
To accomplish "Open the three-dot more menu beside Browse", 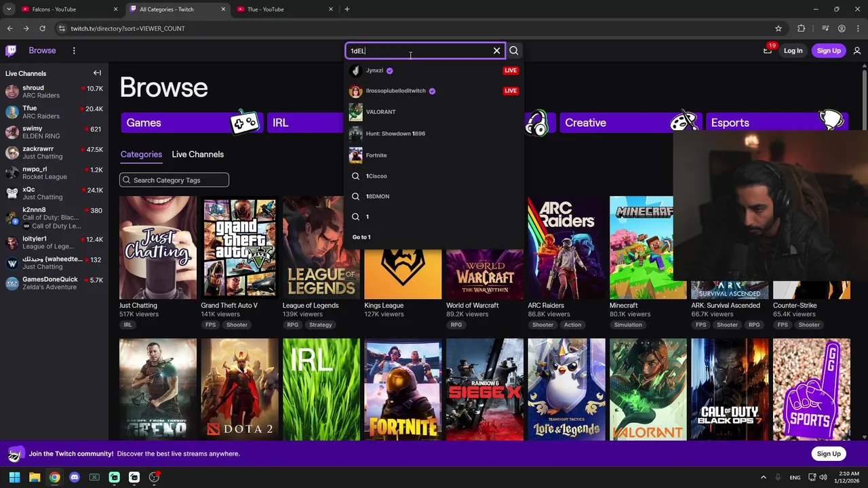I will point(74,51).
